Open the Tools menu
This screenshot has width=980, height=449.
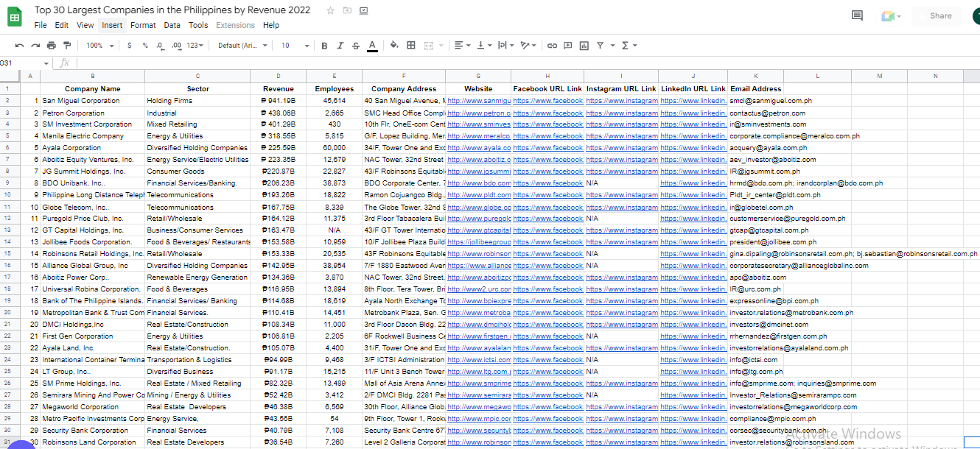pyautogui.click(x=198, y=25)
